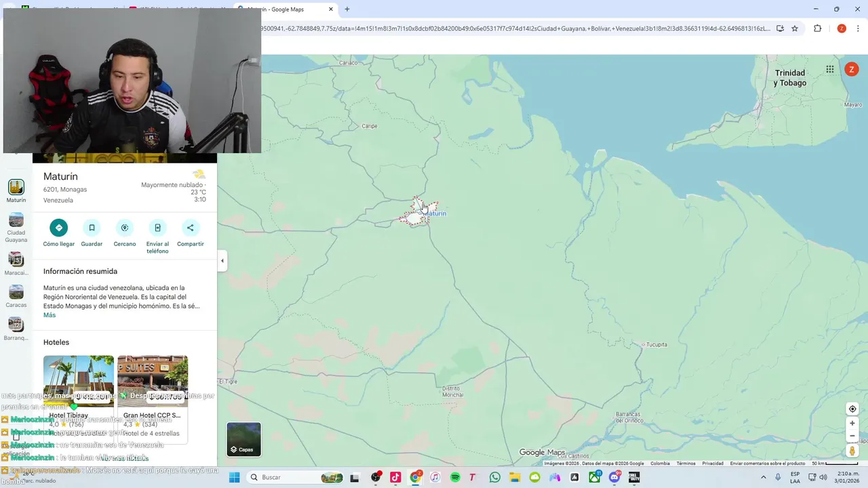Open the Google apps grid
The height and width of the screenshot is (488, 868).
coord(829,69)
